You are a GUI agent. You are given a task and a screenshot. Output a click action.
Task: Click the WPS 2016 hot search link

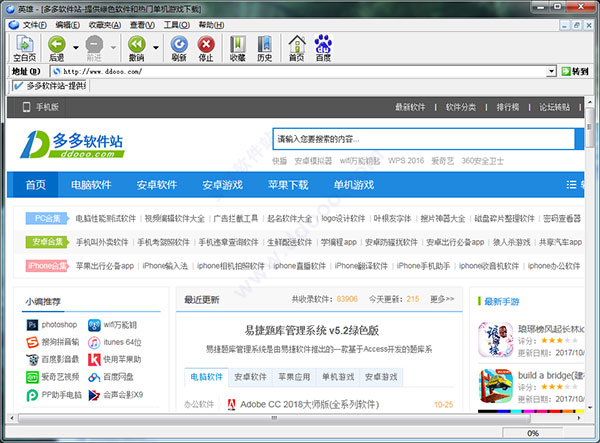point(406,161)
